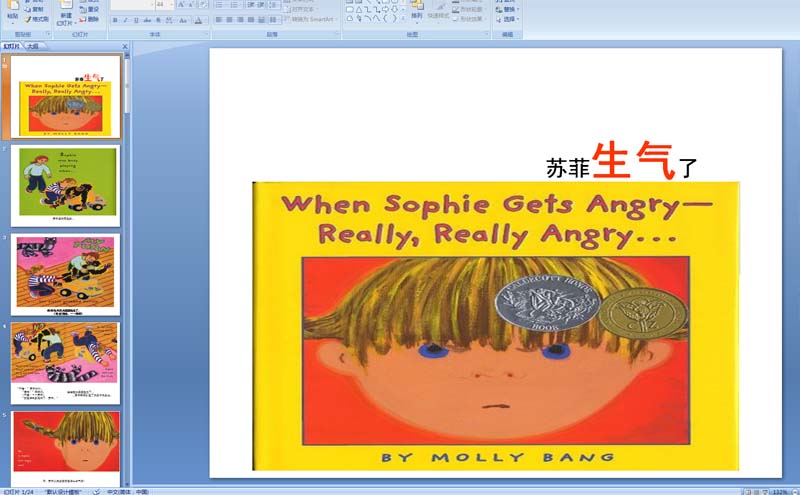
Task: Align text left in paragraph group
Action: coord(218,19)
